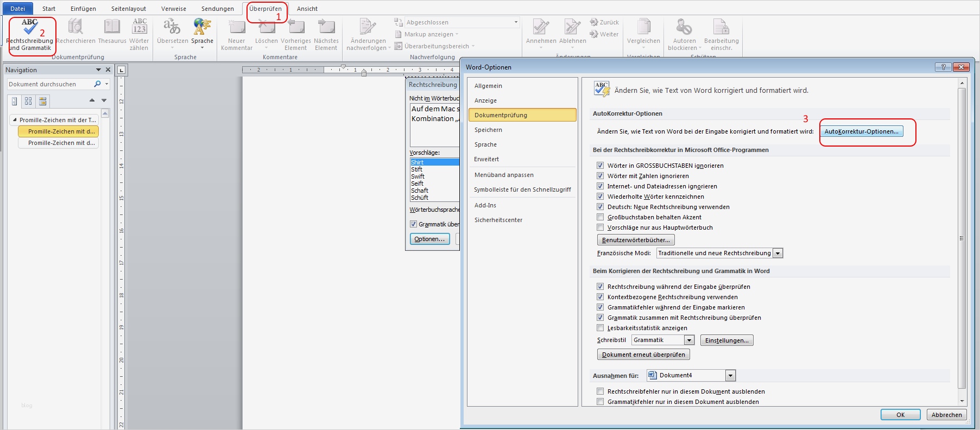The height and width of the screenshot is (430, 980).
Task: Open the Navigation pane options arrow
Action: [98, 69]
